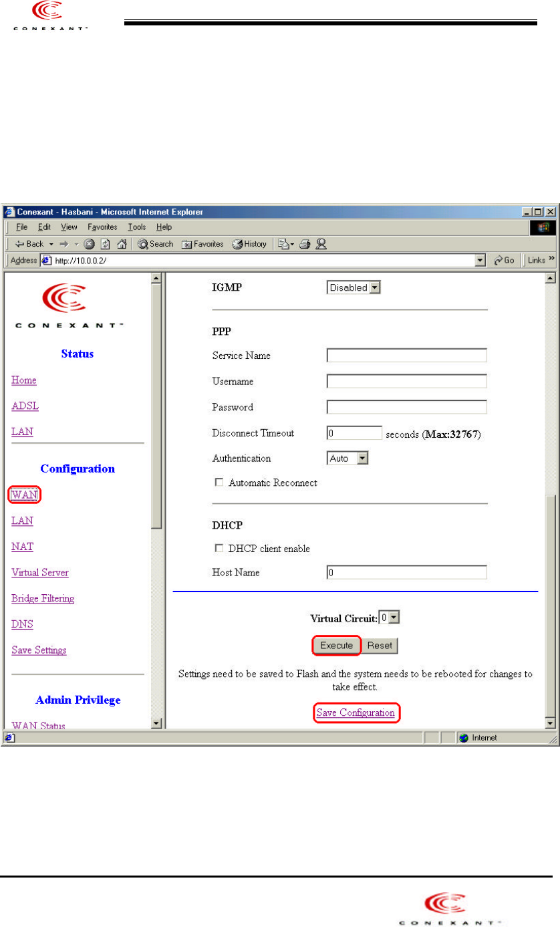The width and height of the screenshot is (560, 927).
Task: Open the Bridge Filtering link
Action: [43, 598]
